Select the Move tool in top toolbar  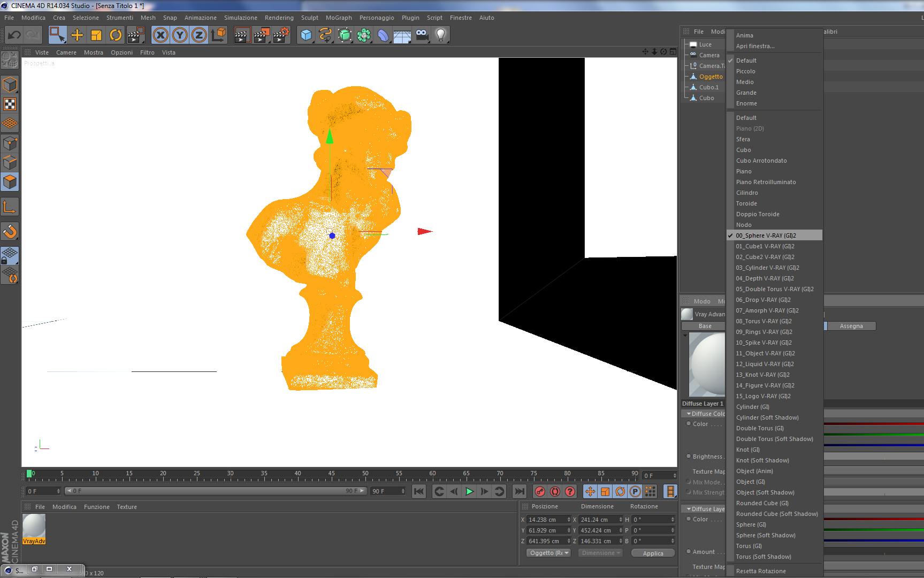click(x=77, y=35)
